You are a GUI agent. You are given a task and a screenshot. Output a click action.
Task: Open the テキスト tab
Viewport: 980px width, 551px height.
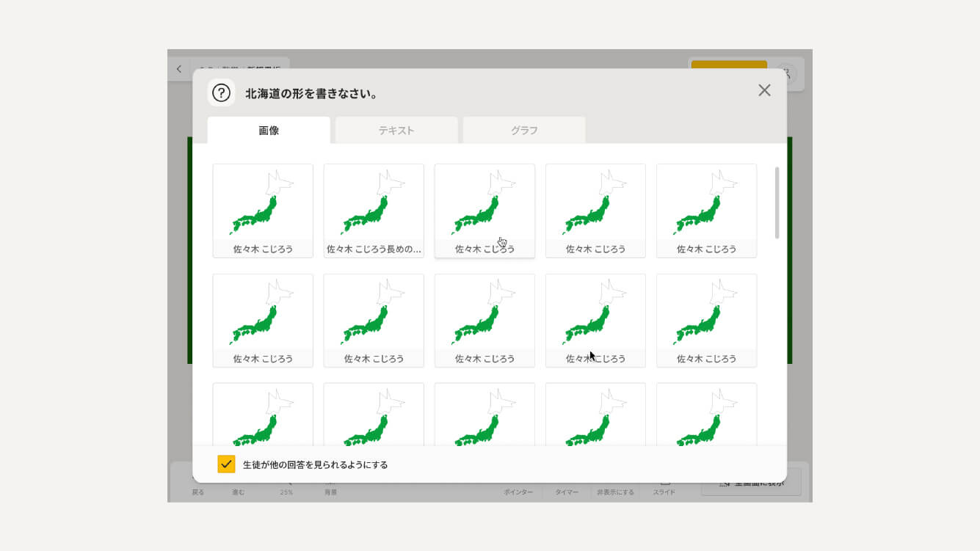(x=396, y=131)
